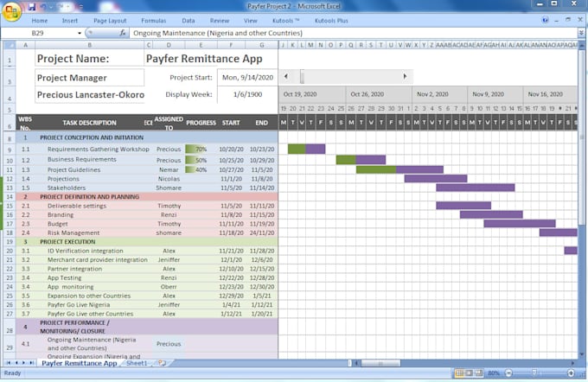Open the Page Layout tab

110,21
